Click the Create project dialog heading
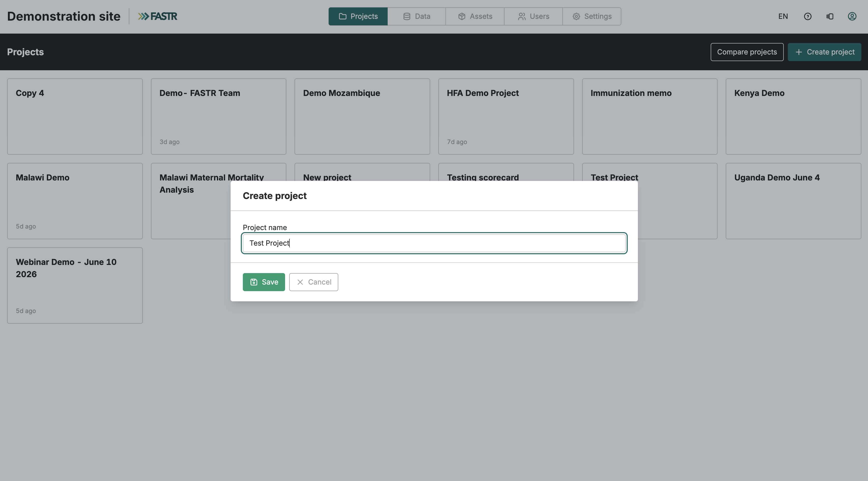Screen dimensions: 868x481 tap(274, 196)
